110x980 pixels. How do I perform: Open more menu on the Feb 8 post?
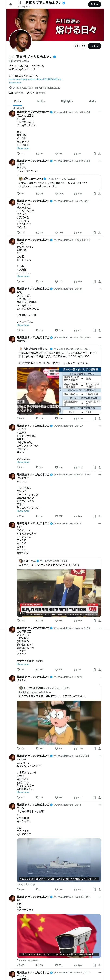99,523
